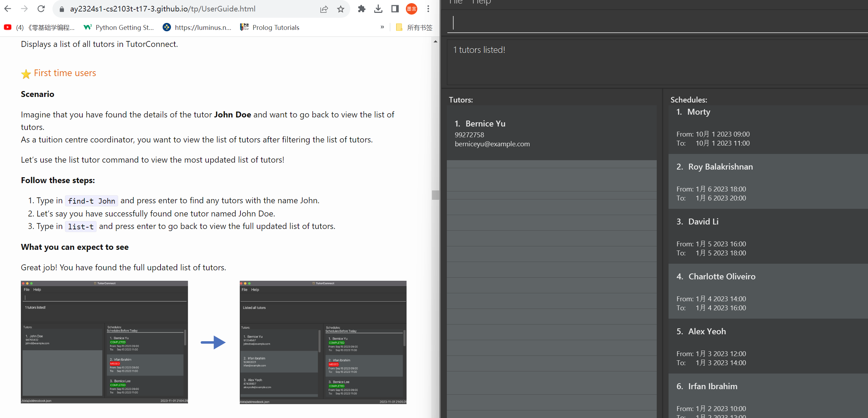868x418 pixels.
Task: Open the Python Getting Started bookmark
Action: (119, 27)
